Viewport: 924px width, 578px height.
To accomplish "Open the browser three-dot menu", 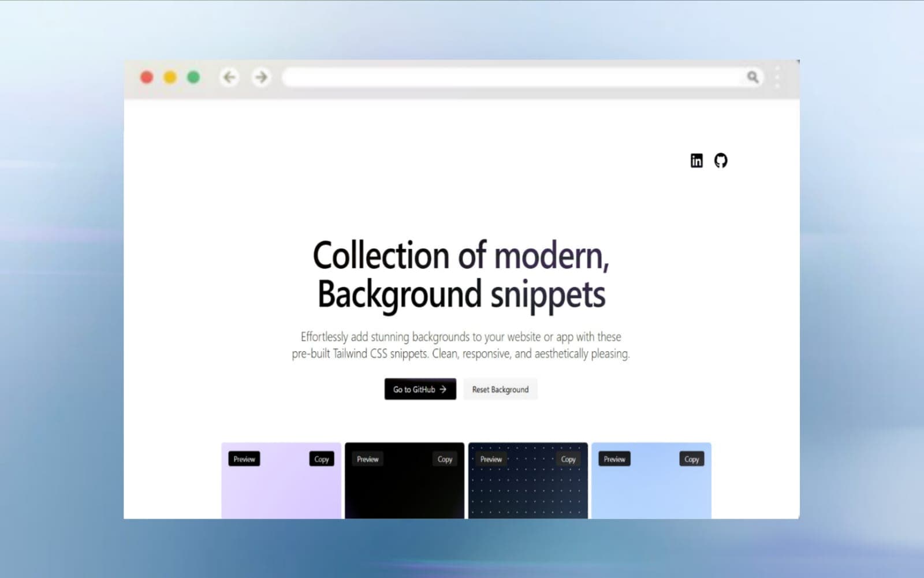I will pos(778,77).
